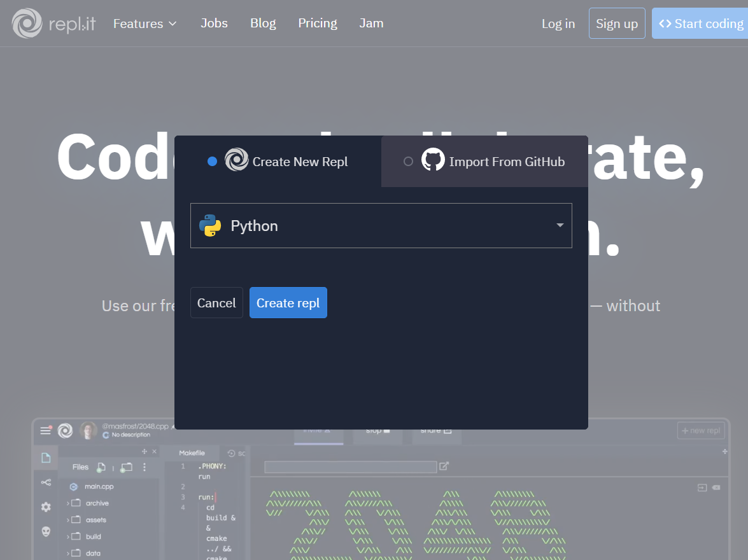
Task: Select the Import From GitHub radio button
Action: pyautogui.click(x=408, y=162)
